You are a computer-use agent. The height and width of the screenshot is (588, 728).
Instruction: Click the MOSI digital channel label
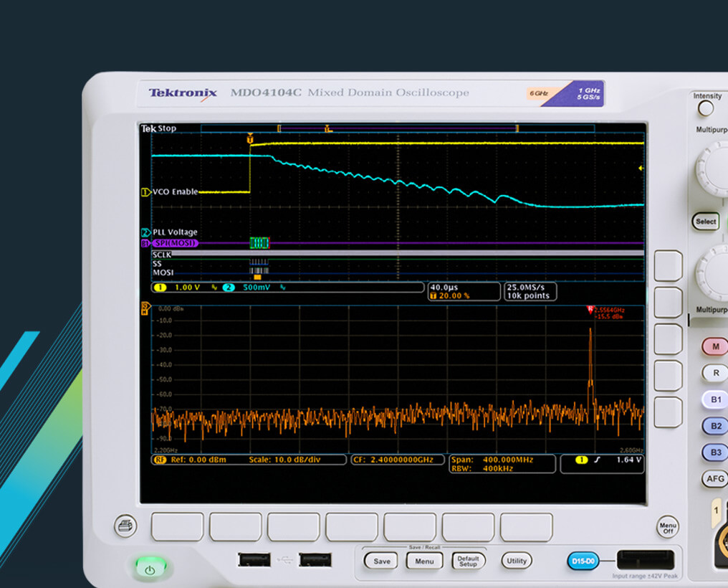coord(163,272)
